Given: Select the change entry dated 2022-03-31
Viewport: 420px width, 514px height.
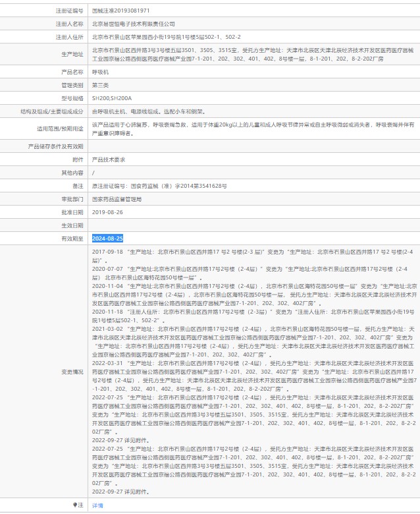Looking at the screenshot, I should 254,376.
